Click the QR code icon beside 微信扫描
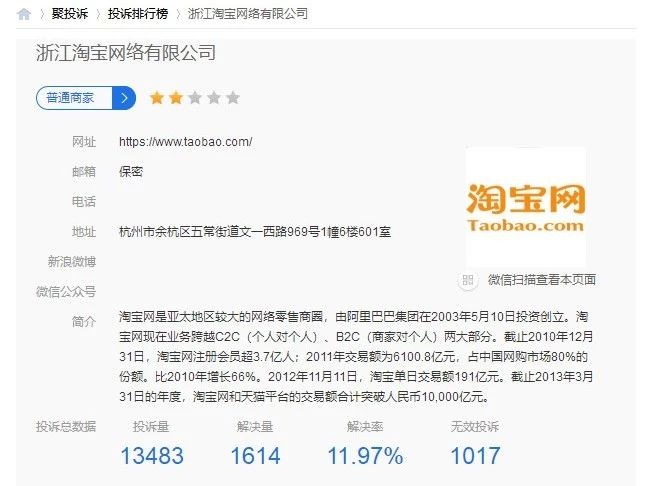649x486 pixels. coord(468,280)
